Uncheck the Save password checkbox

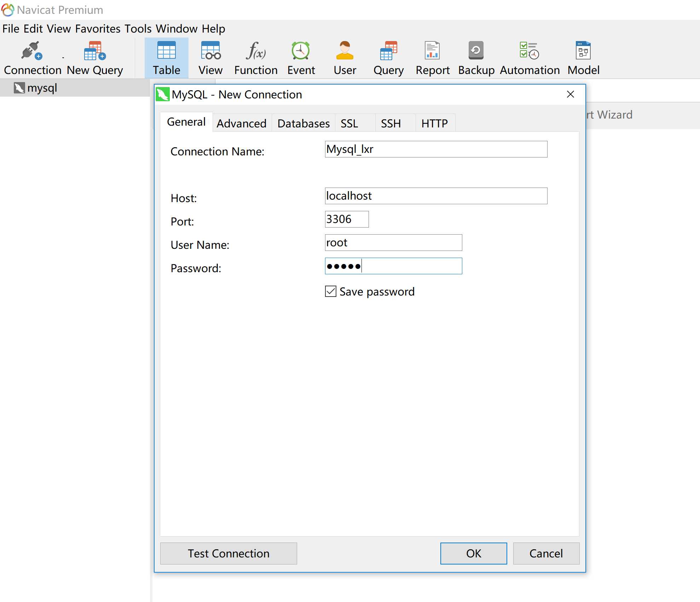click(x=331, y=291)
